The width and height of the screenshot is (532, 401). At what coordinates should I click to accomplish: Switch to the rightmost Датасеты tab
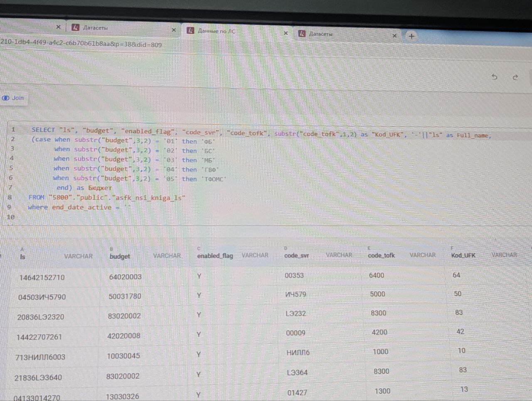pyautogui.click(x=320, y=34)
